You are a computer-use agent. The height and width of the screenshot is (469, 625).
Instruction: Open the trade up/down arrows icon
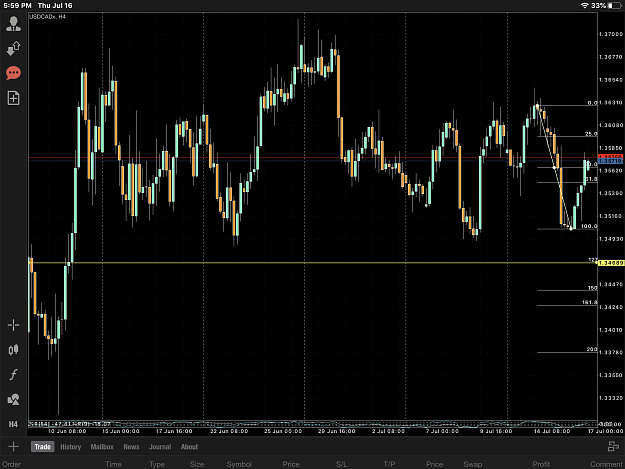13,48
